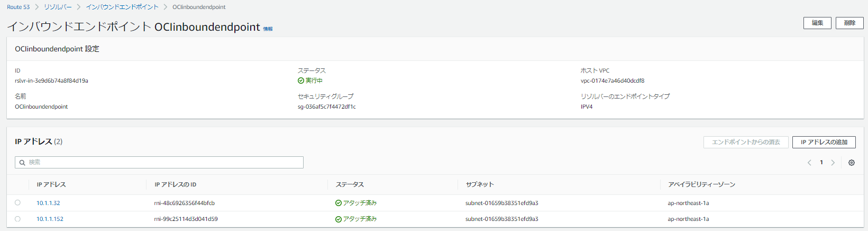This screenshot has width=868, height=231.
Task: Open the table preferences gear icon
Action: point(852,163)
